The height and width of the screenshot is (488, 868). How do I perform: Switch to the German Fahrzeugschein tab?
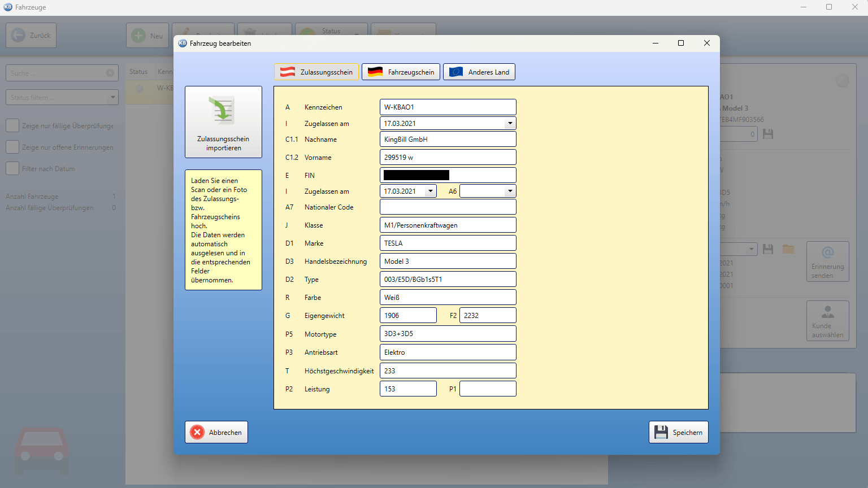(x=401, y=72)
